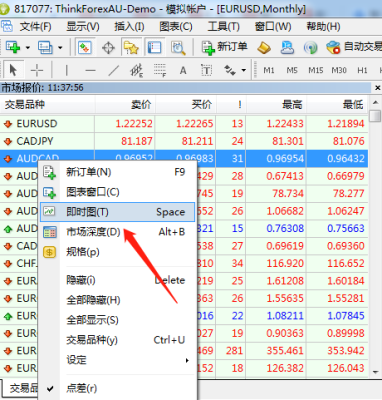Screen dimensions: 382x400
Task: Click the 卖价 column header
Action: point(125,105)
